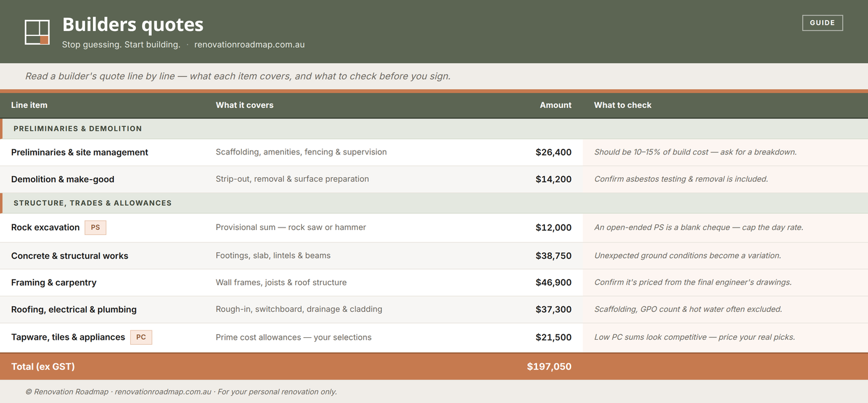
Task: Click the PS badge beside Rock excavation
Action: 95,228
